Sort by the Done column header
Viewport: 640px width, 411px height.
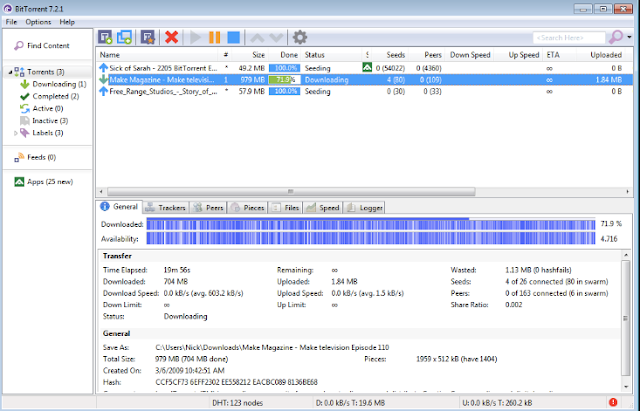point(285,55)
